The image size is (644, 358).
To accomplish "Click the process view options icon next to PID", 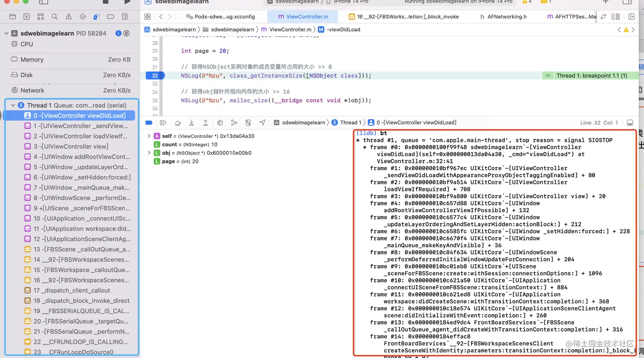I will (126, 33).
